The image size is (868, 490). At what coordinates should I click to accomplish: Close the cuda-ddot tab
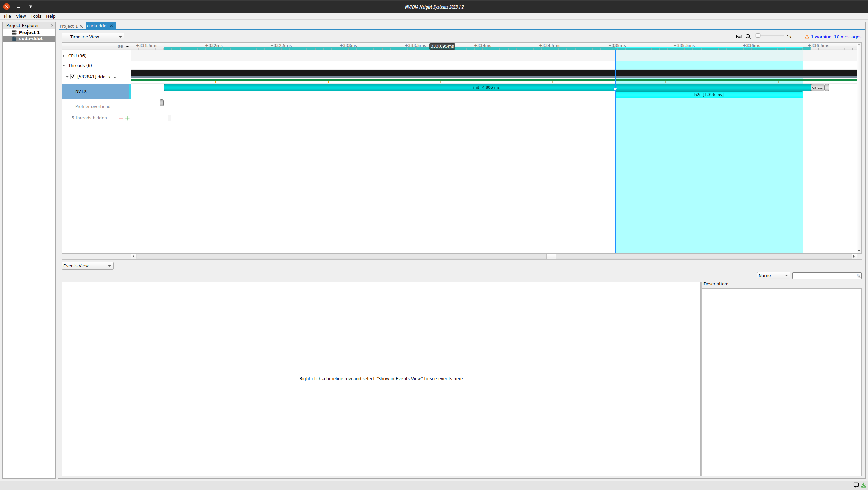pyautogui.click(x=112, y=26)
